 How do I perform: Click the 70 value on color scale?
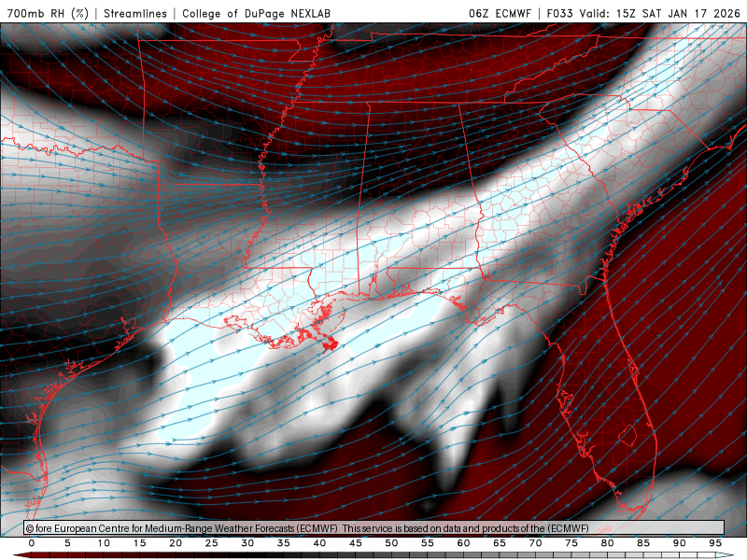click(x=535, y=543)
